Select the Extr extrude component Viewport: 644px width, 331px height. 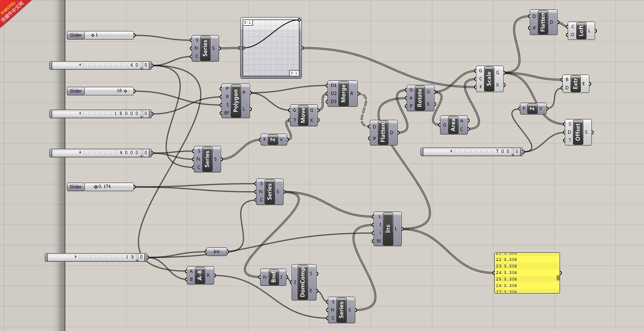(x=575, y=84)
